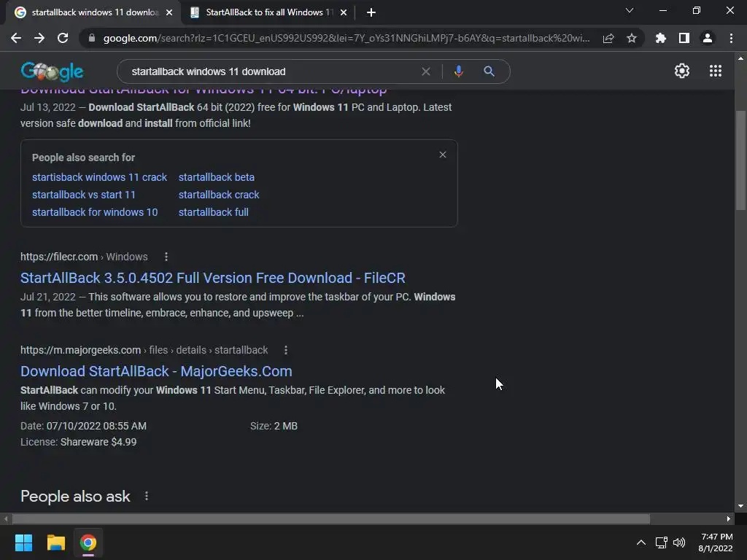Click the vertical scrollbar thumb

click(x=740, y=160)
